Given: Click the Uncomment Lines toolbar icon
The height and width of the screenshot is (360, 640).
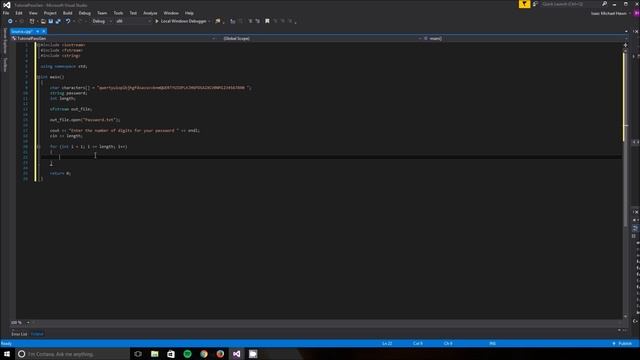Looking at the screenshot, I should pyautogui.click(x=258, y=21).
